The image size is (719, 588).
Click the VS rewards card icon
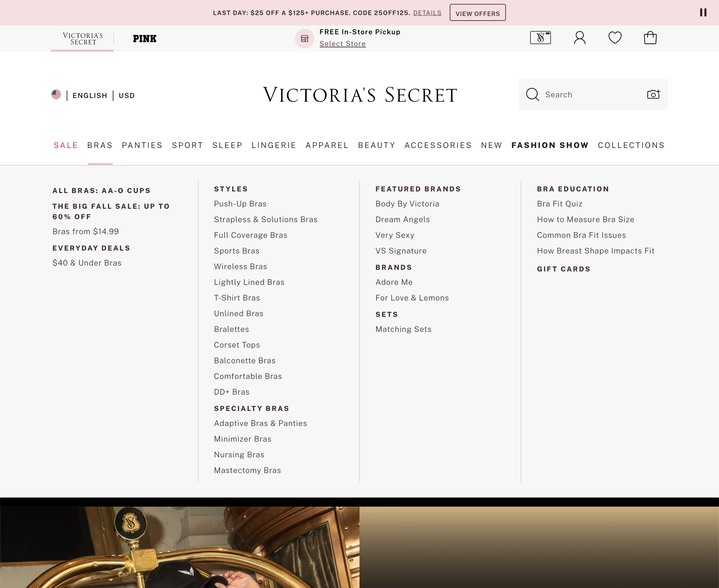tap(541, 38)
